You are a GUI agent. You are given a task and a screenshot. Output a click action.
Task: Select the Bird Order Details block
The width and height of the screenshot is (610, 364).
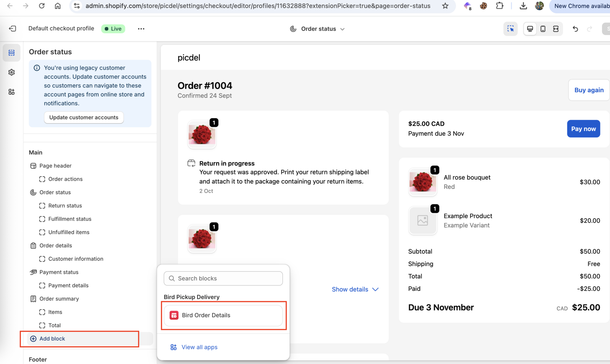click(223, 315)
